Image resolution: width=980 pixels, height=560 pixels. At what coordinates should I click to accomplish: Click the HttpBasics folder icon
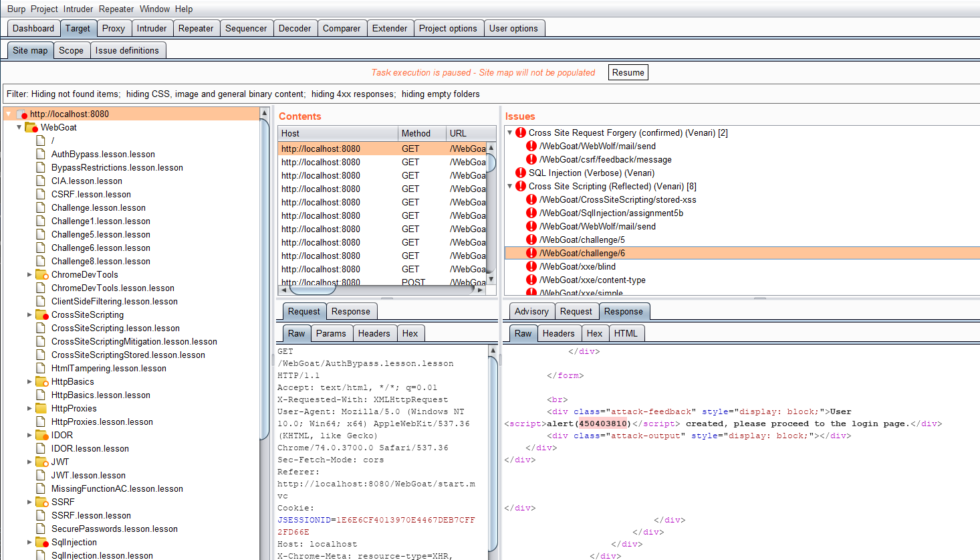click(41, 381)
